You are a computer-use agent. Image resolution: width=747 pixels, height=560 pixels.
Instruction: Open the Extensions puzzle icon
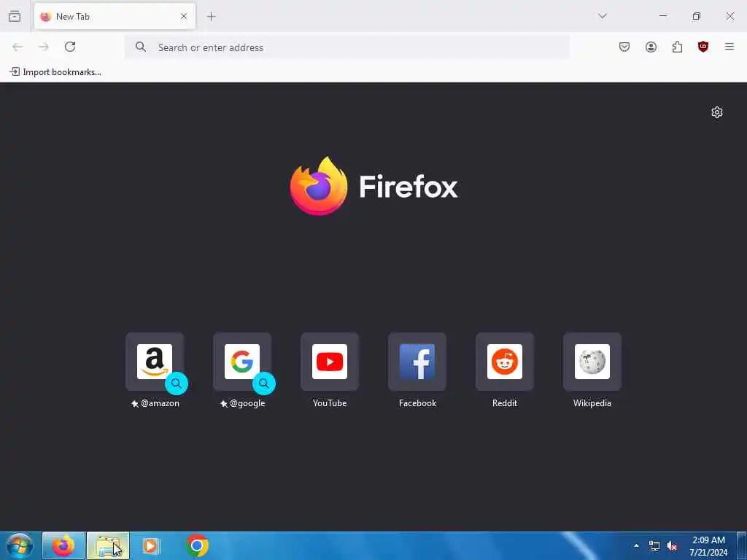click(677, 47)
